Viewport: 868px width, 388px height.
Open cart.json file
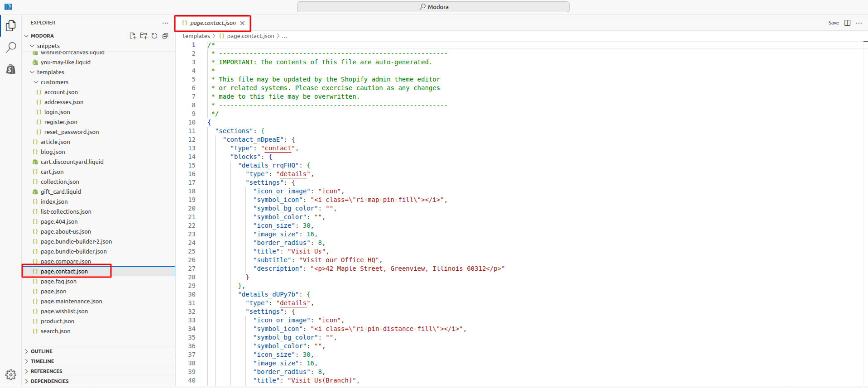coord(52,172)
